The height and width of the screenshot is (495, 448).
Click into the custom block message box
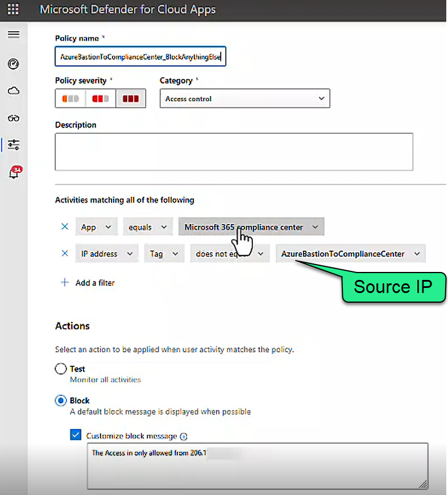[258, 466]
